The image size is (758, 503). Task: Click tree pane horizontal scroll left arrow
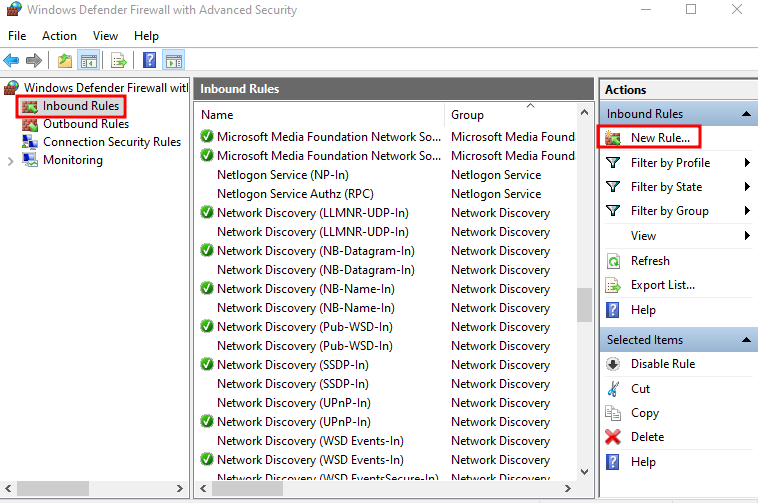8,489
